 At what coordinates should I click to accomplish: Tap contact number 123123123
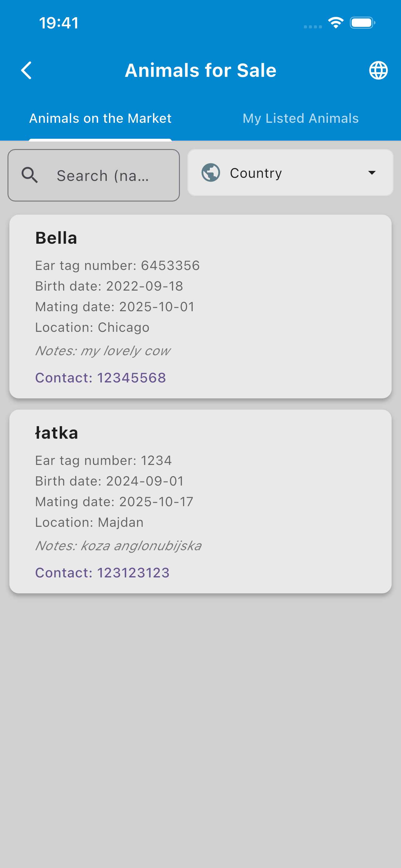102,573
